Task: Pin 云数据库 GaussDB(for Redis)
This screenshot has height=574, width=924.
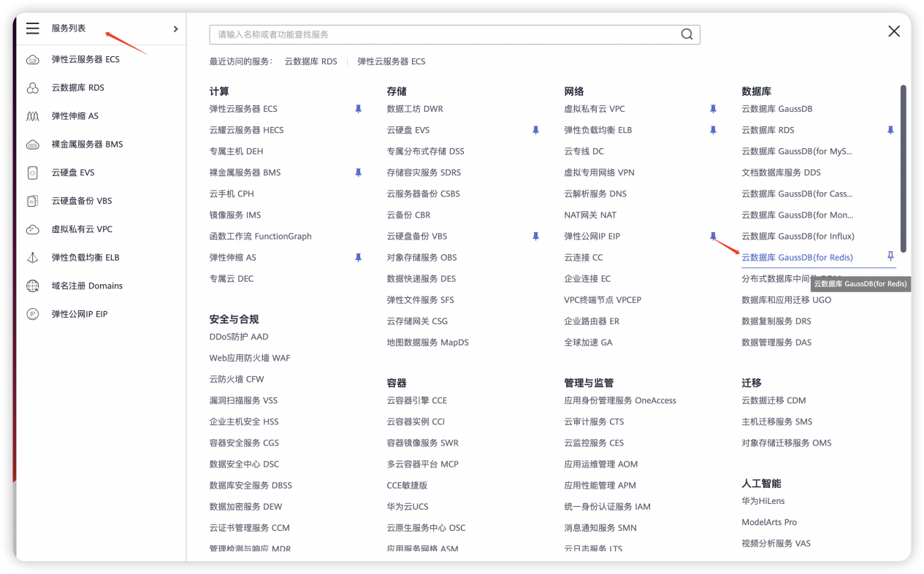Action: coord(890,256)
